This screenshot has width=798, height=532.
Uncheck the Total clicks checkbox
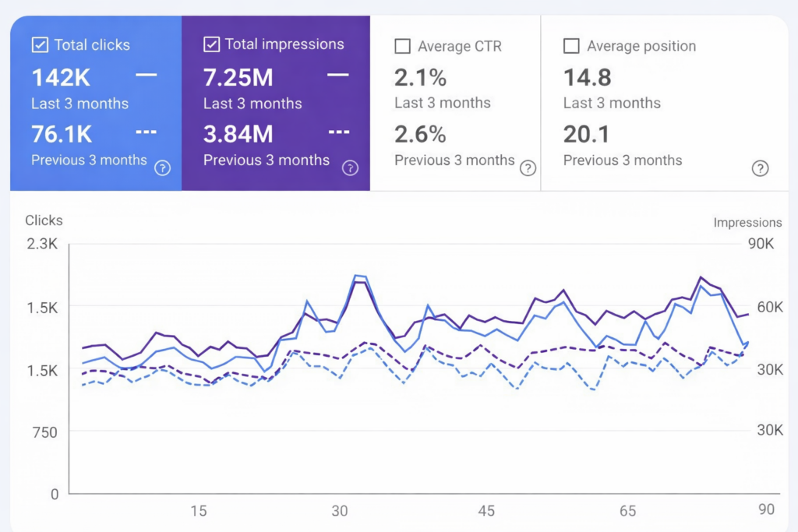[40, 45]
